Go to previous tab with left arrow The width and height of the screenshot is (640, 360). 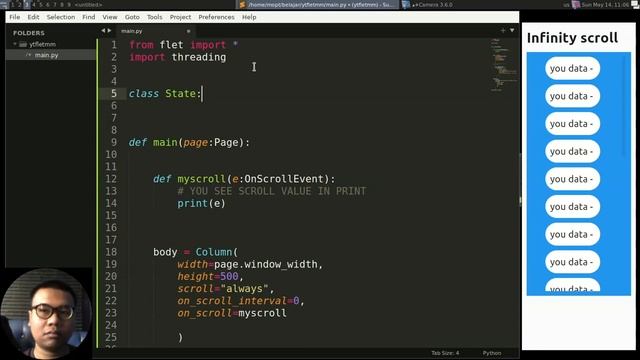tap(103, 31)
